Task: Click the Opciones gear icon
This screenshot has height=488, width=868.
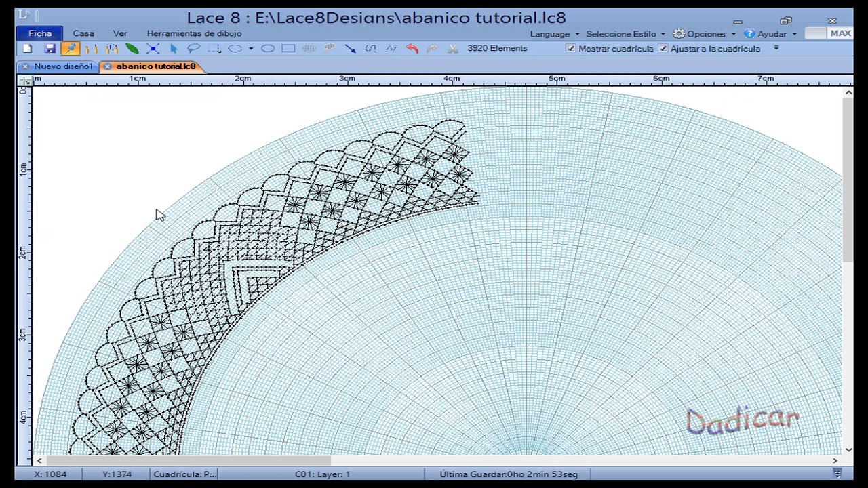Action: pyautogui.click(x=679, y=34)
